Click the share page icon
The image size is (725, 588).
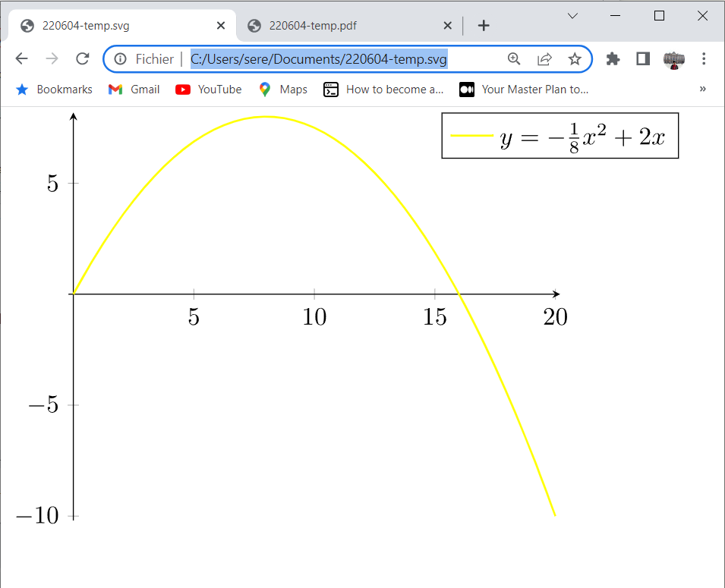(x=544, y=59)
